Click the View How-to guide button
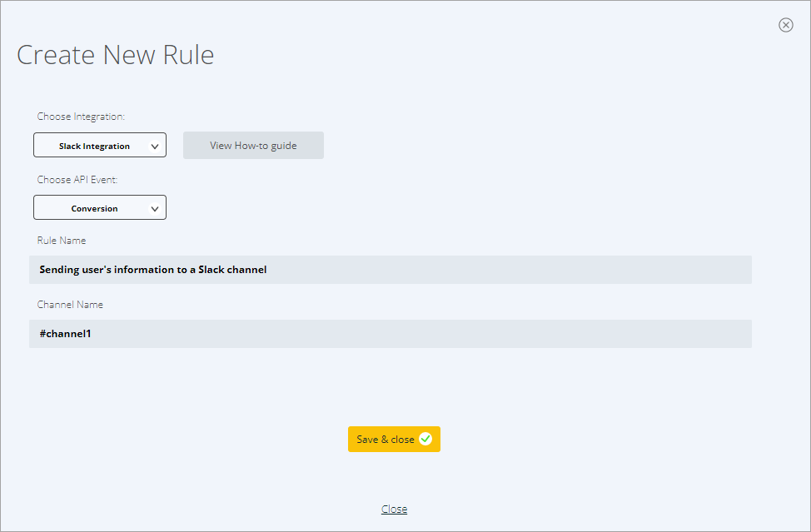 253,145
